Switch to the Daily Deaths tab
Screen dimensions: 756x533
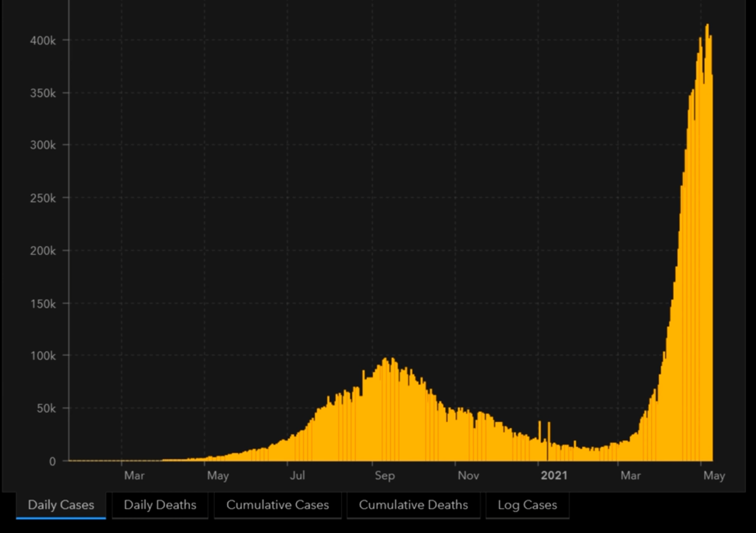pyautogui.click(x=160, y=505)
